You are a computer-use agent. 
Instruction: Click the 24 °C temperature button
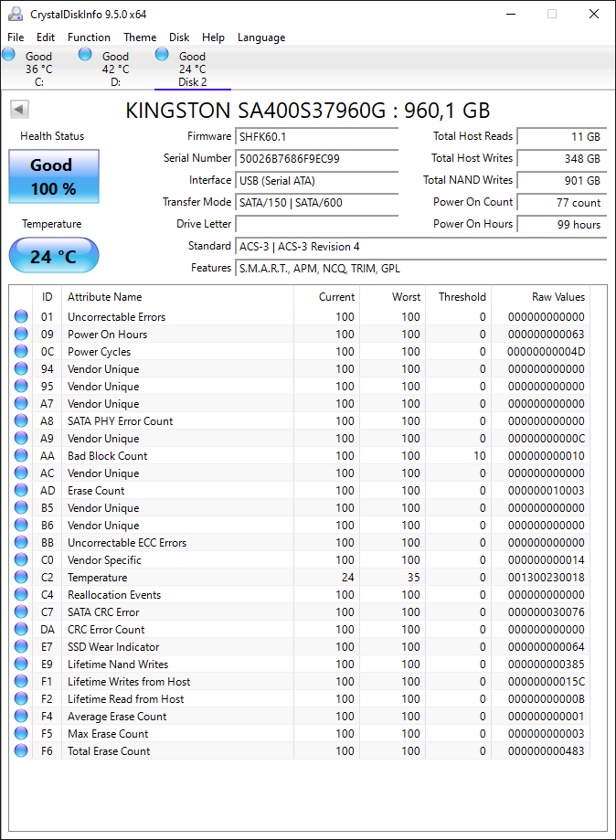coord(54,256)
